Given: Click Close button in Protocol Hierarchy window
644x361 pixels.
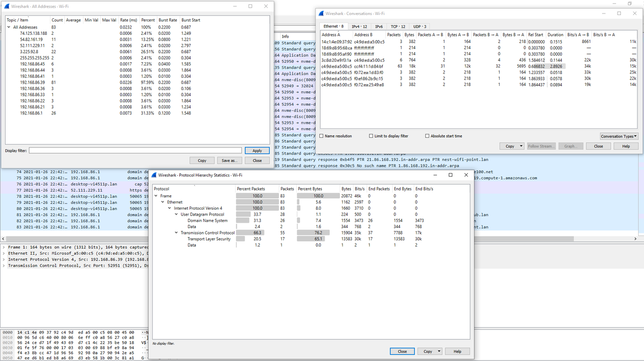Looking at the screenshot, I should [x=402, y=351].
